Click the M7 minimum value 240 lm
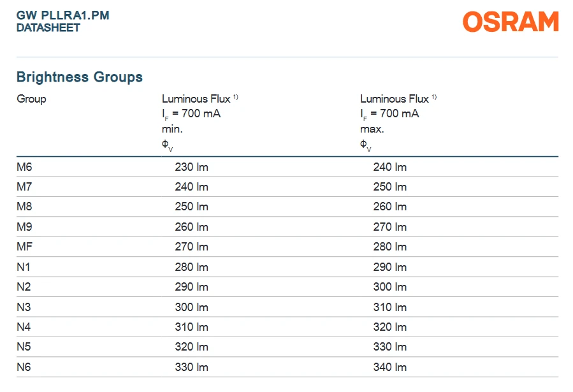Image resolution: width=573 pixels, height=392 pixels. tap(191, 187)
